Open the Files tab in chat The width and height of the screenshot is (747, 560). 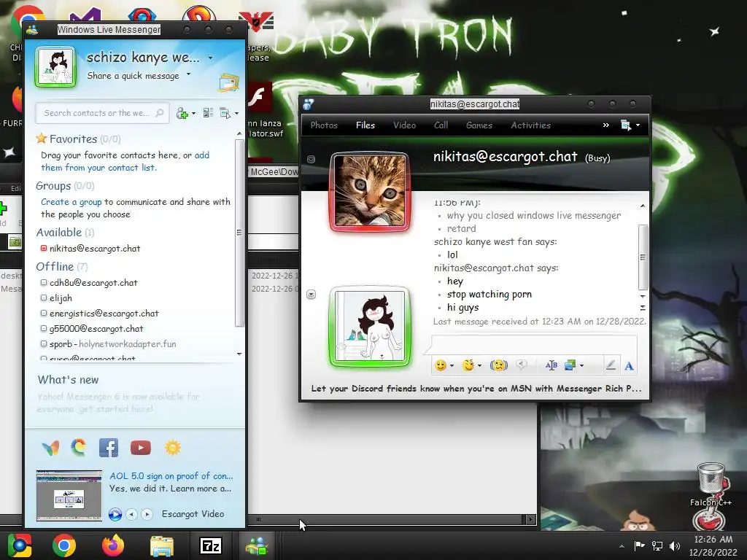365,125
